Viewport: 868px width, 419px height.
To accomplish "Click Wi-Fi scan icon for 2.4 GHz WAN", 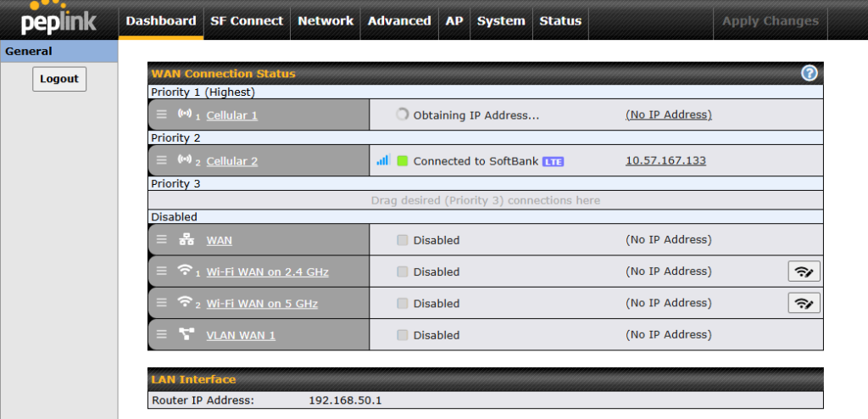I will coord(804,271).
